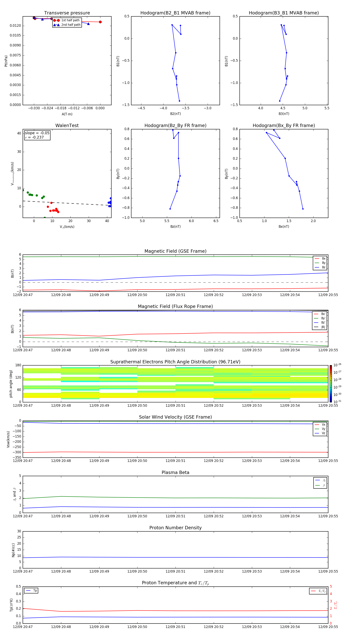The image size is (351, 644).
Task: Click the 'Proton Number Density' title
Action: [x=175, y=528]
